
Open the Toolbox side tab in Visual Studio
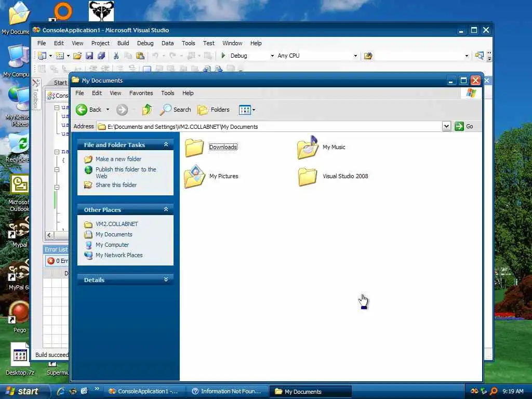click(x=36, y=95)
